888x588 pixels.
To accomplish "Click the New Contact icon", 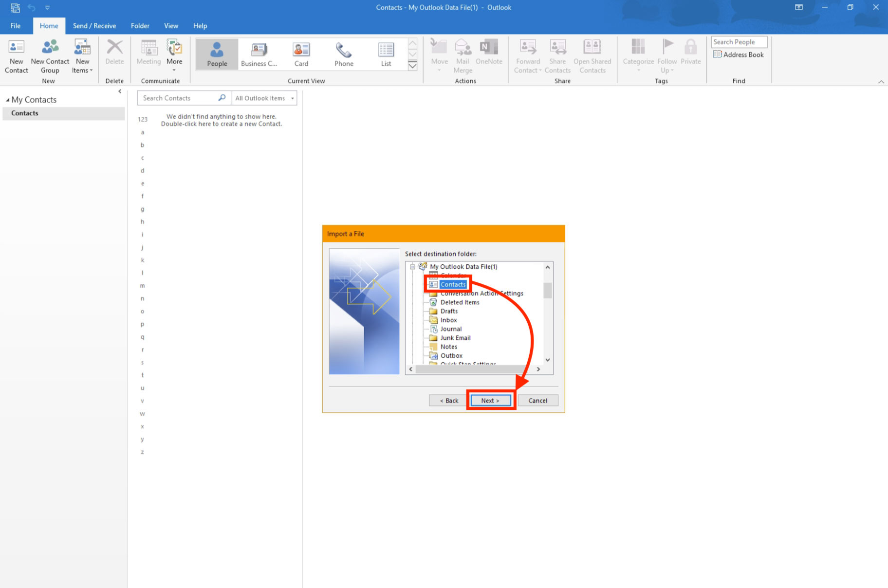I will tap(16, 48).
